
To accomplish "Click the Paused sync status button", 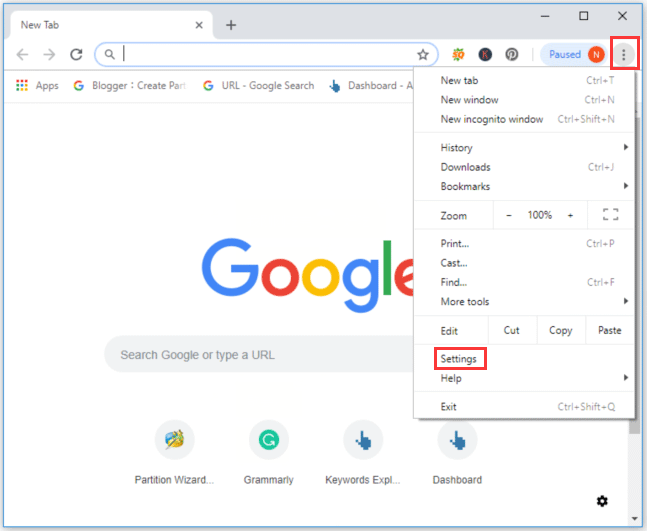I will 574,54.
